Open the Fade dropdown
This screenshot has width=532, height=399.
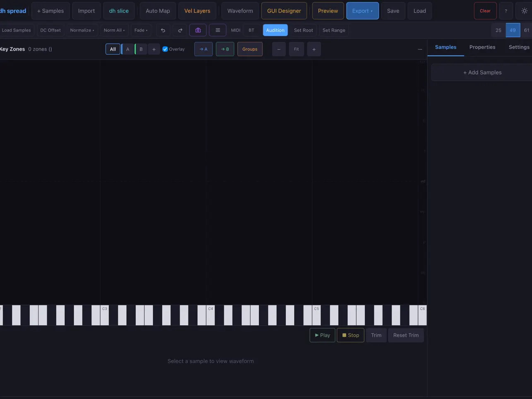click(141, 30)
